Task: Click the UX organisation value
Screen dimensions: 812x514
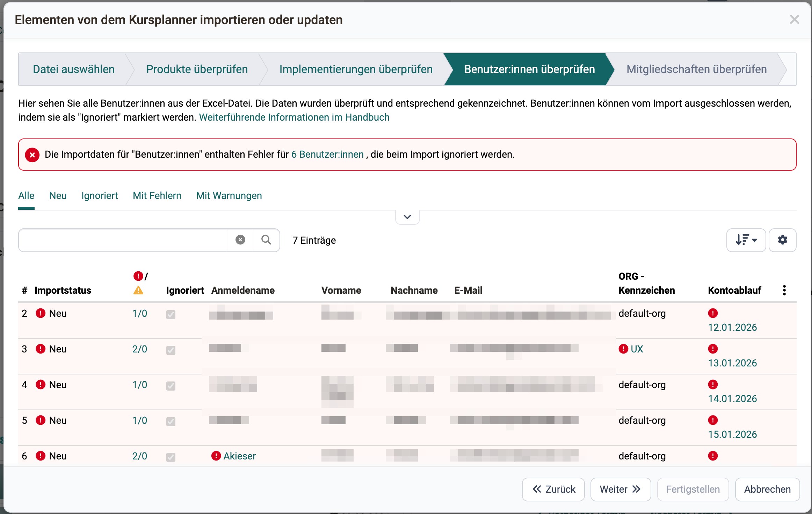Action: (637, 349)
